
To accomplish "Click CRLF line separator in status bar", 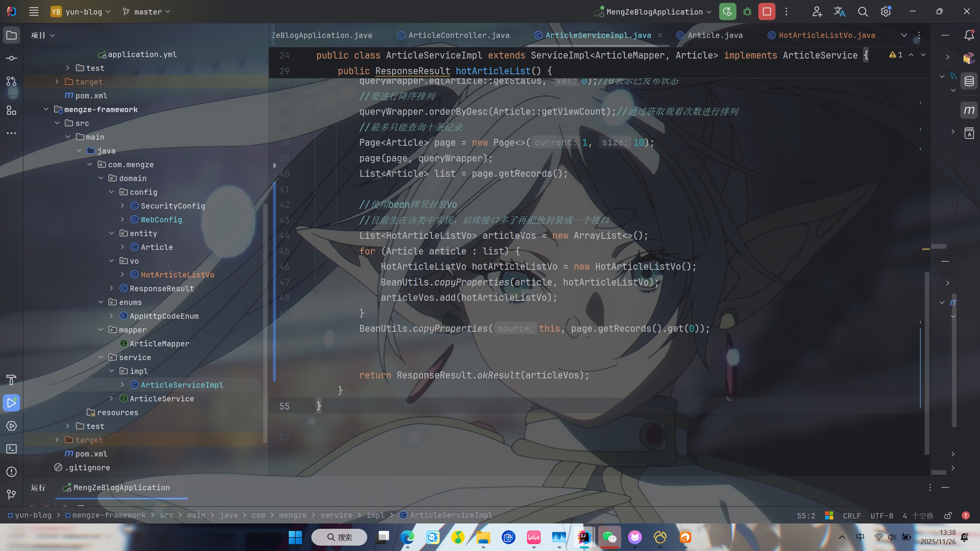I will click(x=852, y=516).
